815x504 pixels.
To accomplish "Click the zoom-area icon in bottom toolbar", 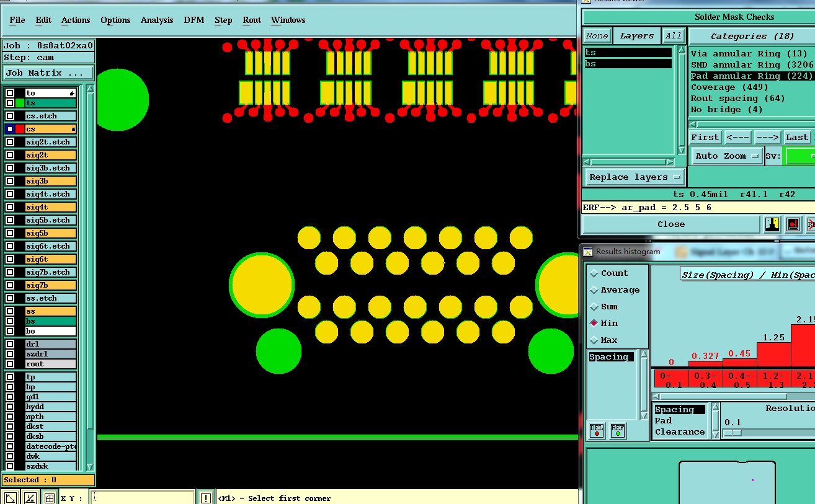I will point(11,498).
